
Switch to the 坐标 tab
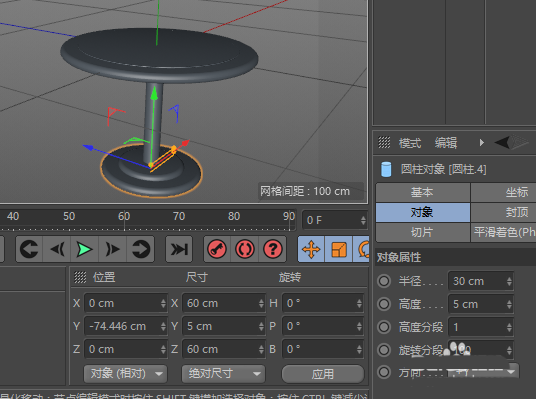[x=504, y=192]
